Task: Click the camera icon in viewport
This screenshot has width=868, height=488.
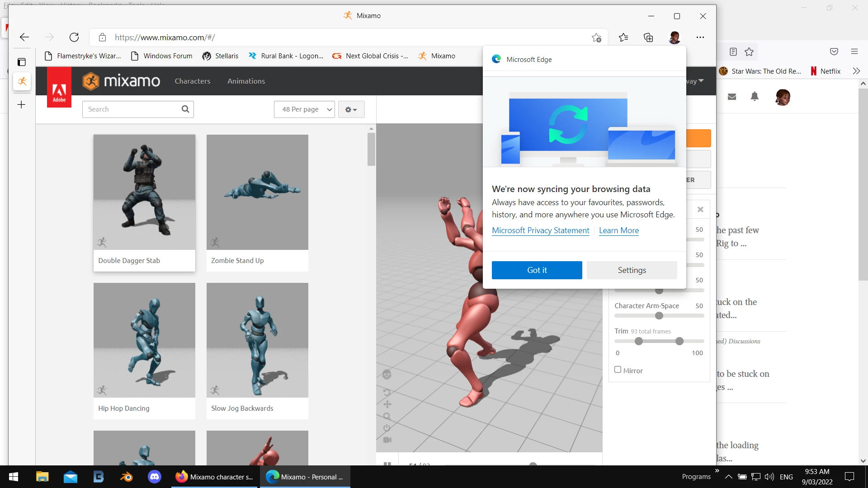Action: point(387,440)
